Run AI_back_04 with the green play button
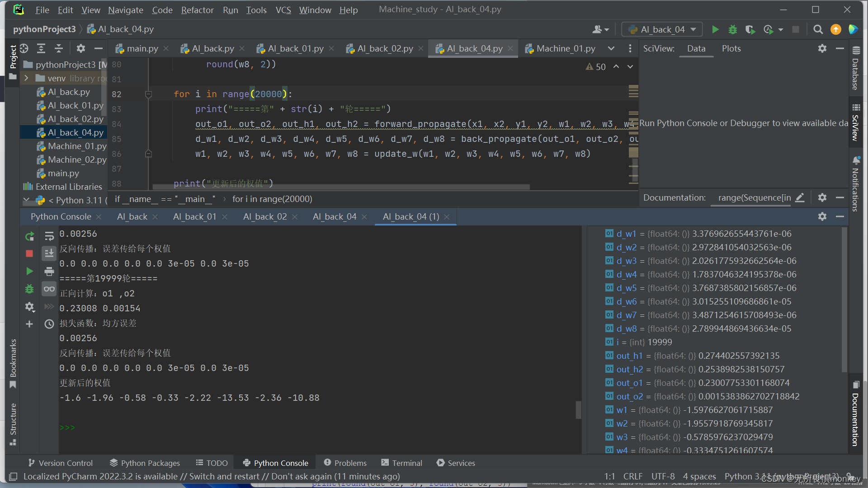The image size is (868, 488). (715, 29)
